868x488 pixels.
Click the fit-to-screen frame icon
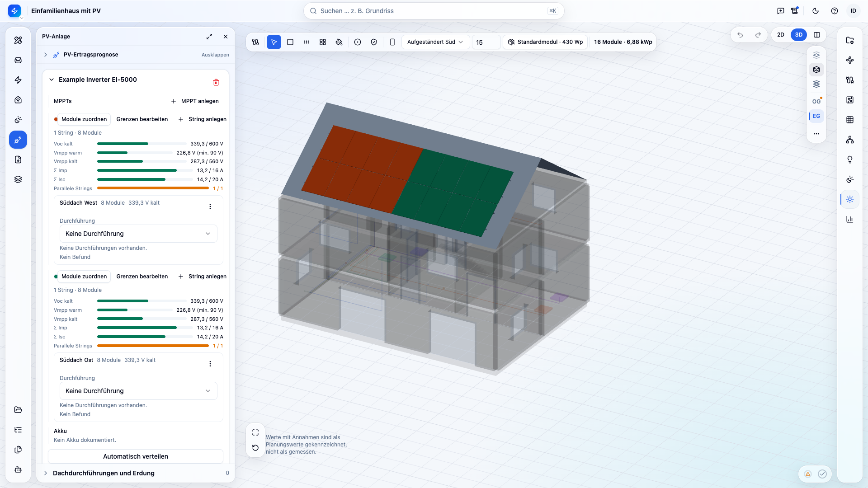click(x=255, y=432)
